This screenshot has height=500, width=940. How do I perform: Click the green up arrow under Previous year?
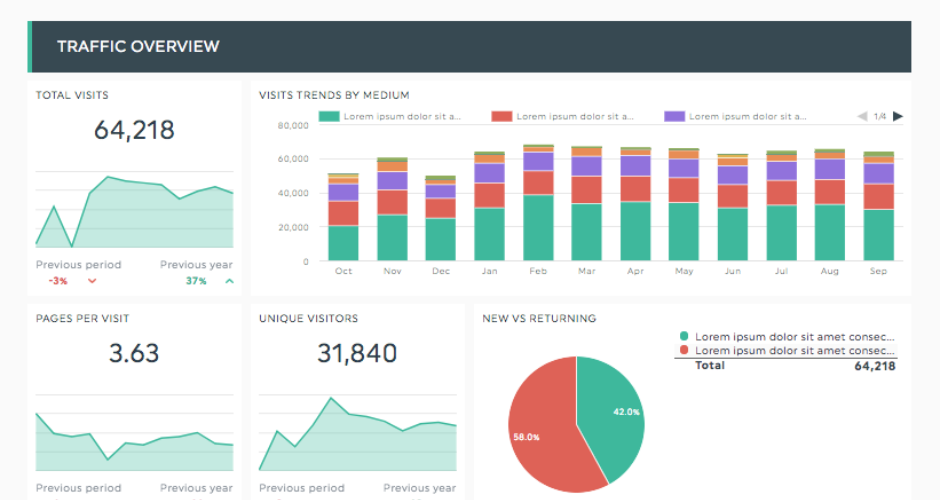point(229,282)
